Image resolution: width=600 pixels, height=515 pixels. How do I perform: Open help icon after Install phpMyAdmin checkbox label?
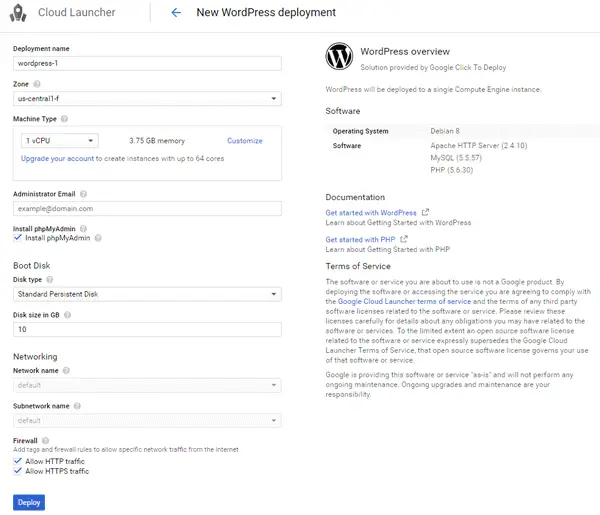click(x=98, y=238)
